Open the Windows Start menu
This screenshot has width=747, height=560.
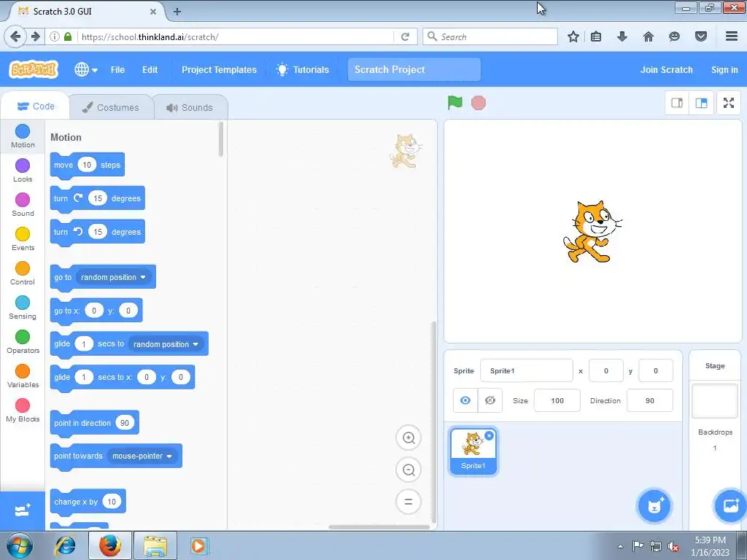(x=19, y=546)
